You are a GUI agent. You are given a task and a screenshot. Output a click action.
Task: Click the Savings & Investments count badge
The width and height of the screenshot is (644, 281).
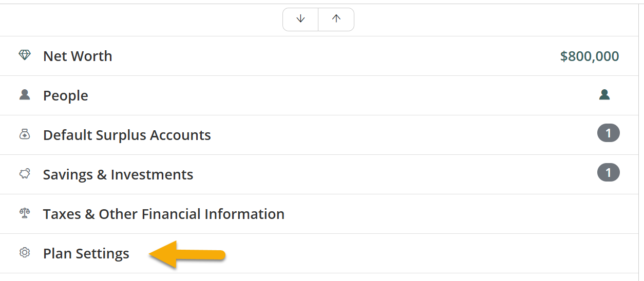(x=608, y=173)
